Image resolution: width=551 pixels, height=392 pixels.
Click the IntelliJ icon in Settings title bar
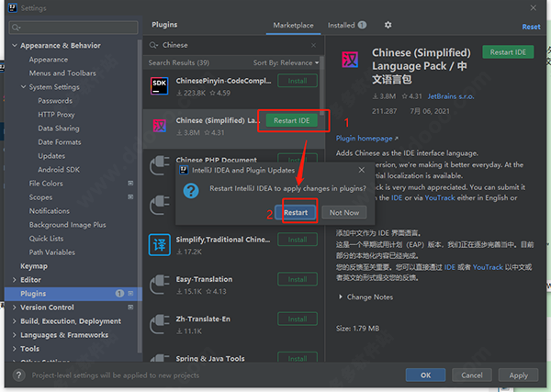tap(13, 7)
